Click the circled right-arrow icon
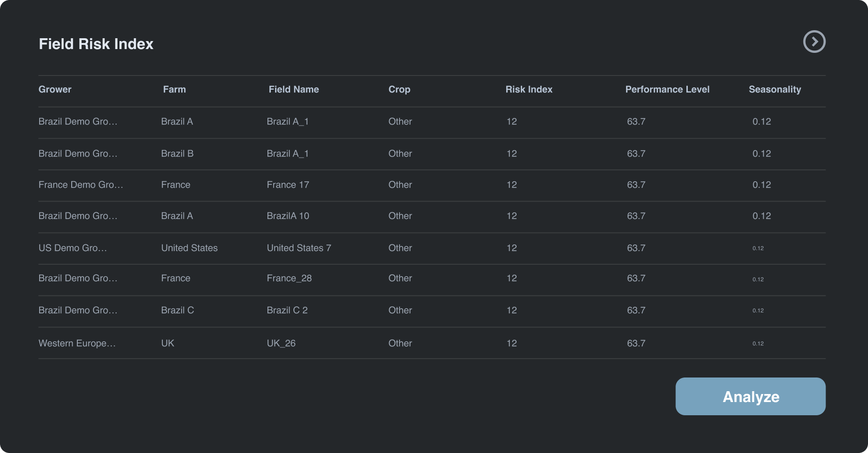This screenshot has width=868, height=453. [814, 42]
